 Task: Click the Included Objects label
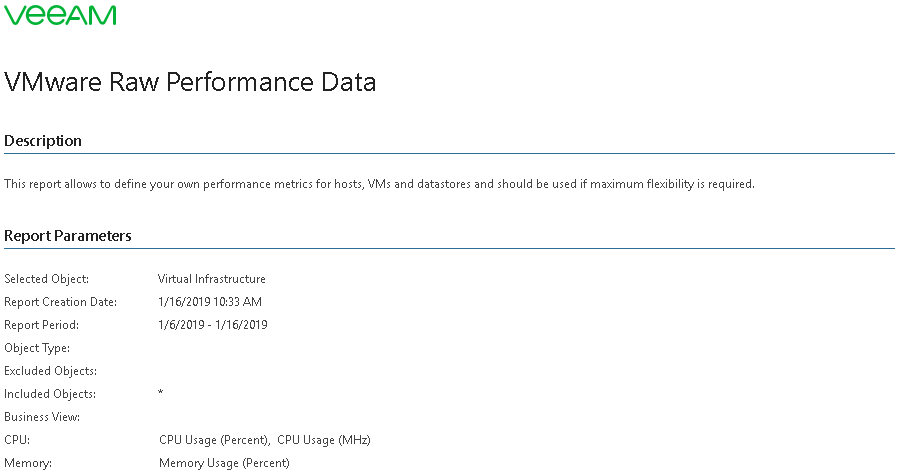[50, 394]
